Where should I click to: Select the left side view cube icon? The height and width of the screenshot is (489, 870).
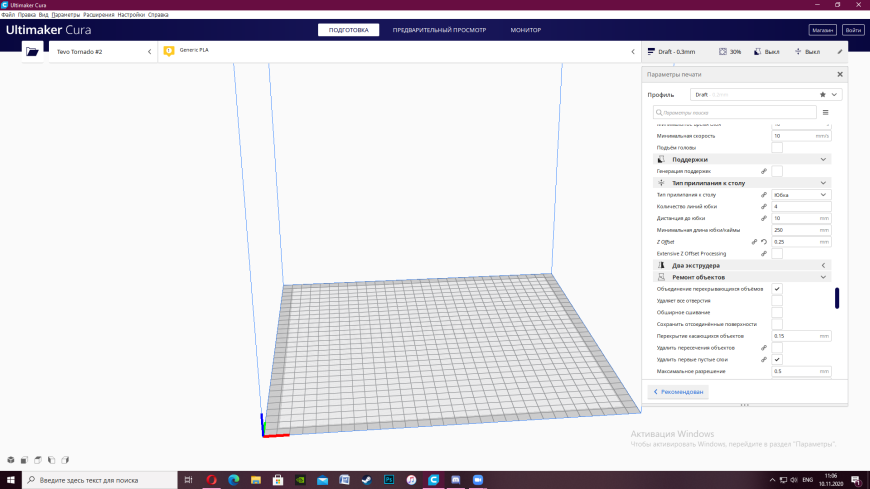(52, 460)
